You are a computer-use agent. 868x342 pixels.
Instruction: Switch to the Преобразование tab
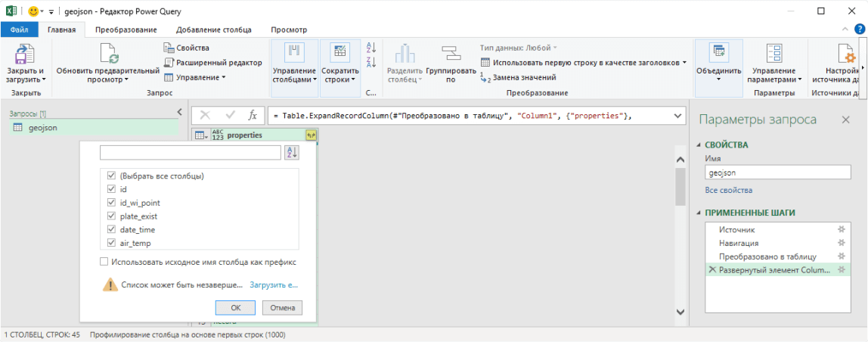click(x=126, y=30)
